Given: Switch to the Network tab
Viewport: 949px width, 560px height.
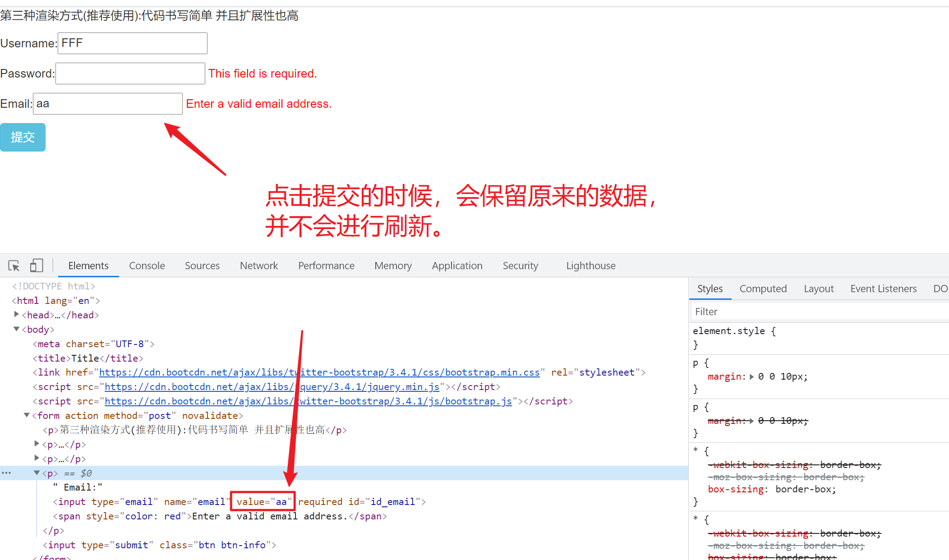Looking at the screenshot, I should tap(258, 266).
